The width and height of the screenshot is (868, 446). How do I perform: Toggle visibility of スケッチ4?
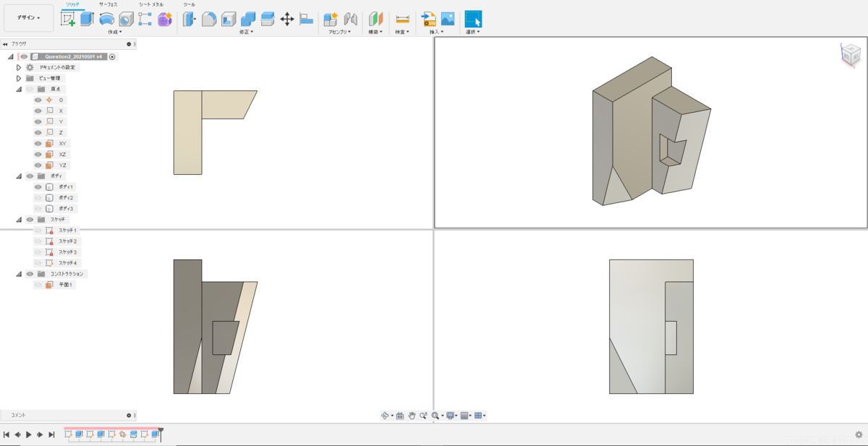[38, 263]
